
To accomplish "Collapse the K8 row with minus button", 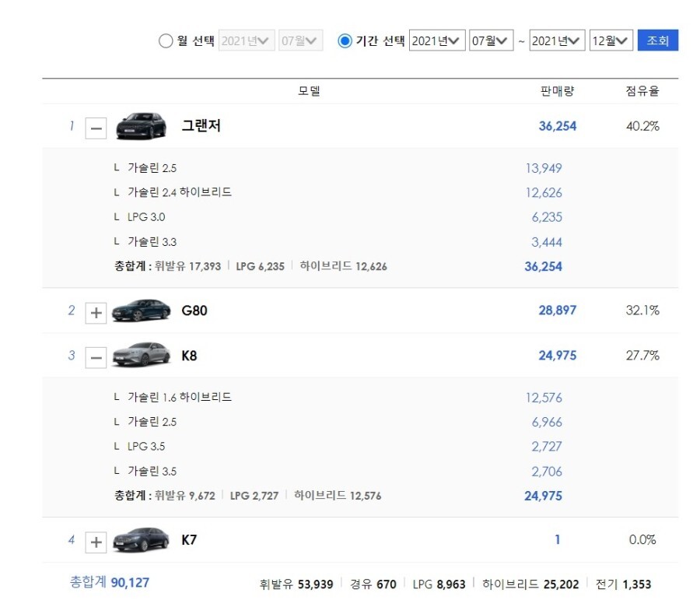I will (96, 358).
